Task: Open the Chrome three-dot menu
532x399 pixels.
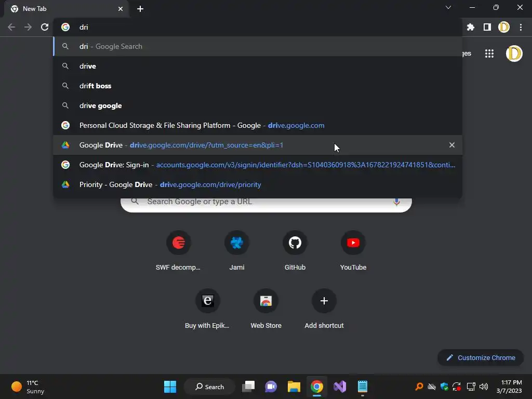Action: (521, 27)
